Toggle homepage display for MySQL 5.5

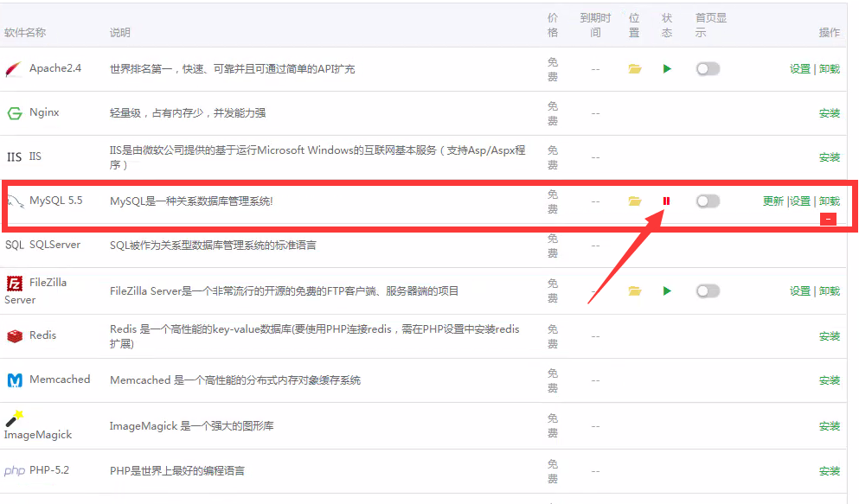[x=708, y=201]
